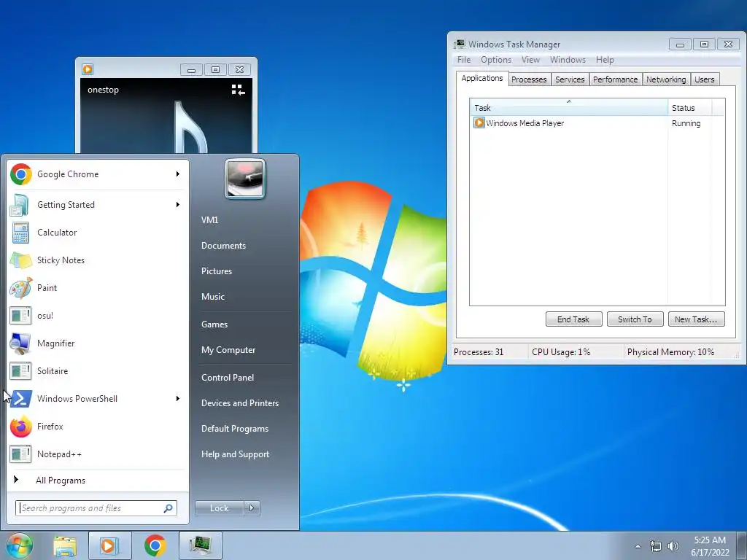The image size is (747, 560).
Task: Switch to the Networking tab
Action: point(666,79)
